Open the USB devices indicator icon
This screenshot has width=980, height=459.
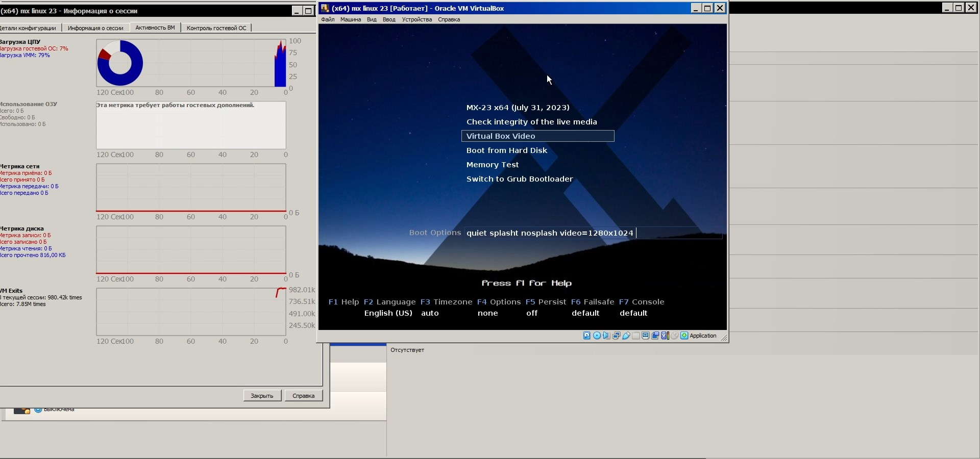(626, 336)
